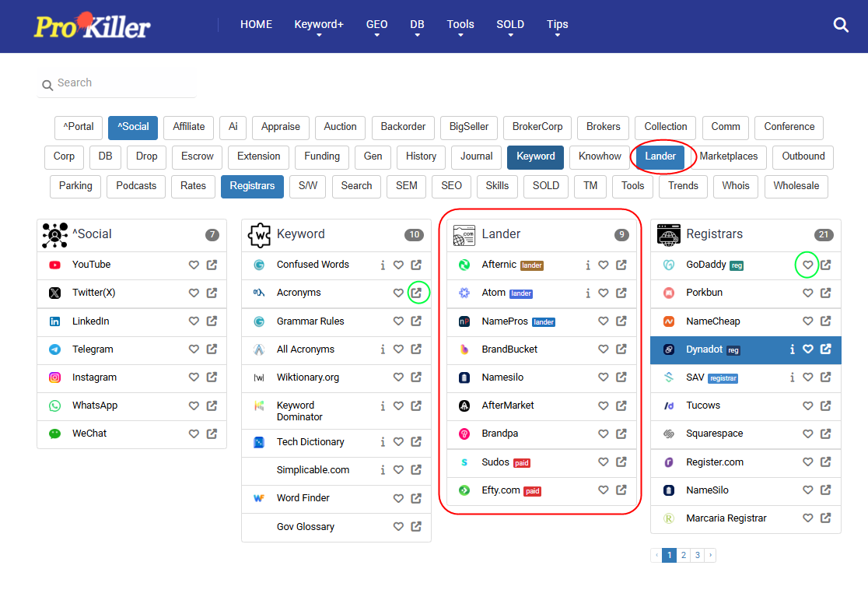Expand the GEO menu

376,25
